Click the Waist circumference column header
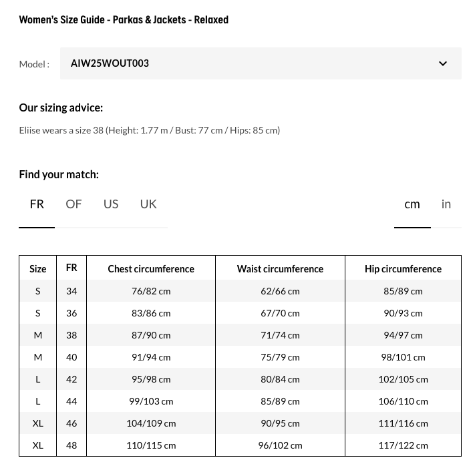This screenshot has height=476, width=471. click(x=280, y=269)
